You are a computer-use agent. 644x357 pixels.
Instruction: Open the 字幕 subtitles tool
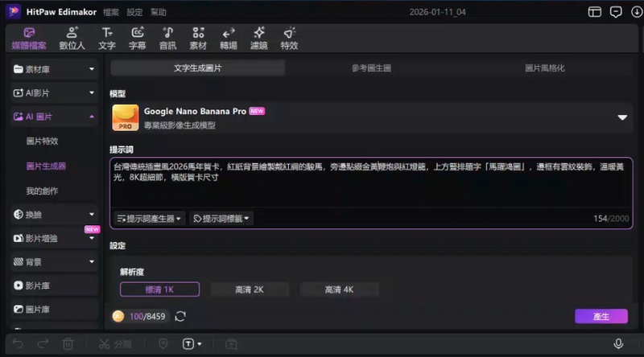coord(137,39)
